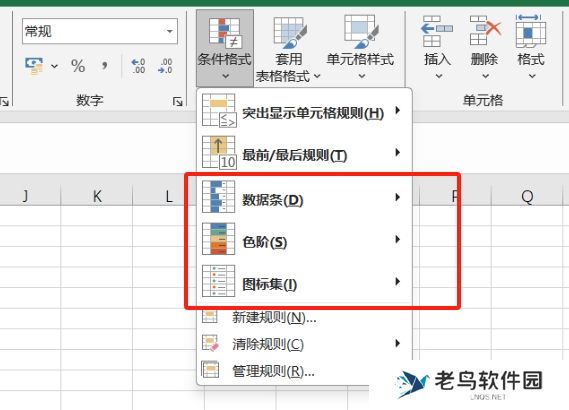
Task: Select 突出显示单元格规则 menu item
Action: 304,111
